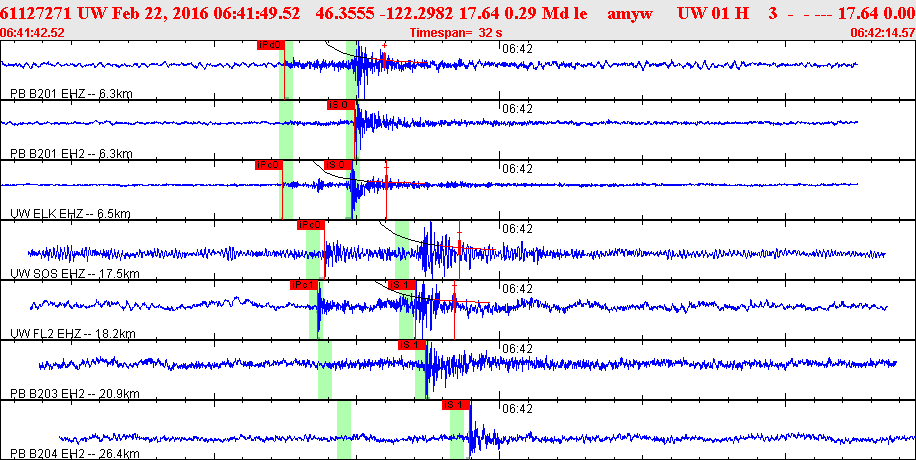
Task: Click the iS 1 pick flag on PB B203 EH2
Action: point(412,345)
